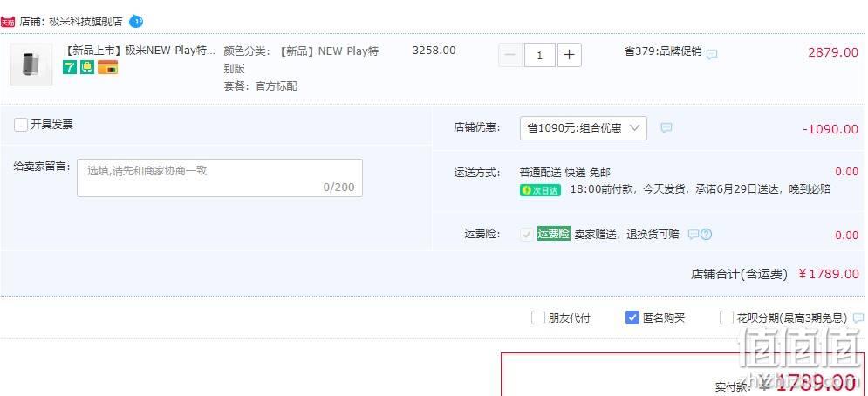
Task: Click the store total ¥1789.00
Action: 829,274
